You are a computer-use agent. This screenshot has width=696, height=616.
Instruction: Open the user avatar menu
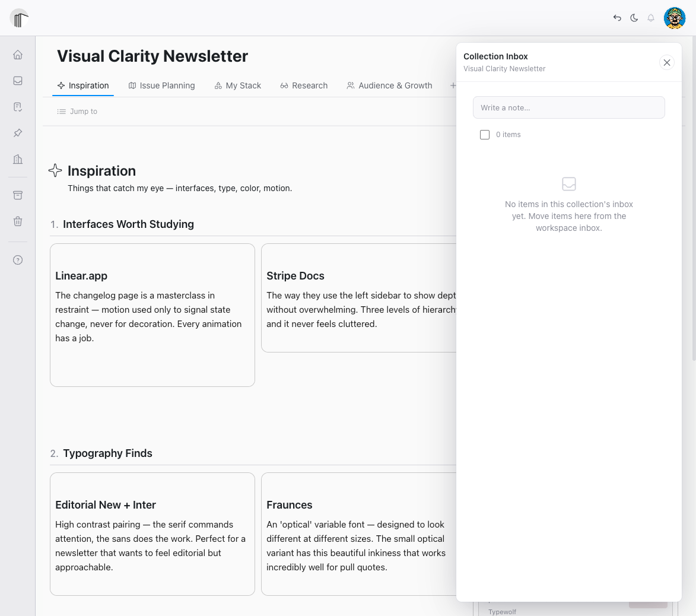pos(674,18)
